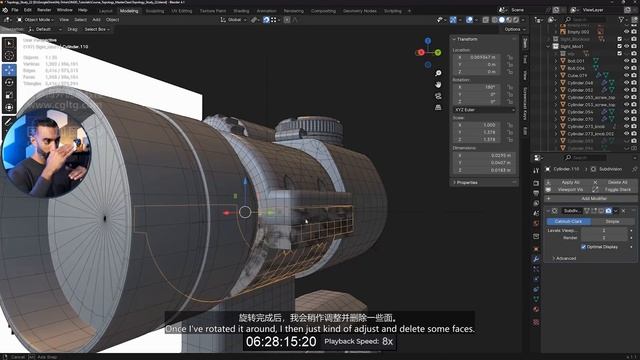Open the Output properties tab icon
Image resolution: width=640 pixels, height=360 pixels.
[x=536, y=193]
